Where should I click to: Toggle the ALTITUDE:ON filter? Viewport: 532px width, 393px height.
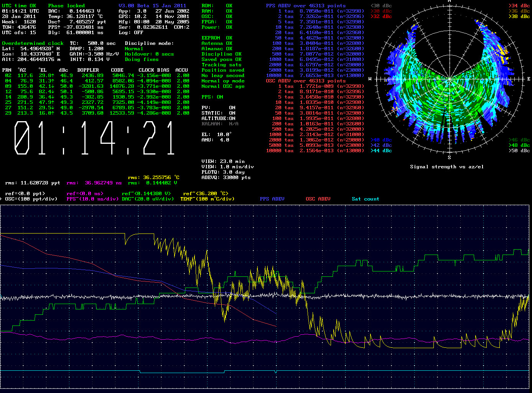tap(218, 118)
